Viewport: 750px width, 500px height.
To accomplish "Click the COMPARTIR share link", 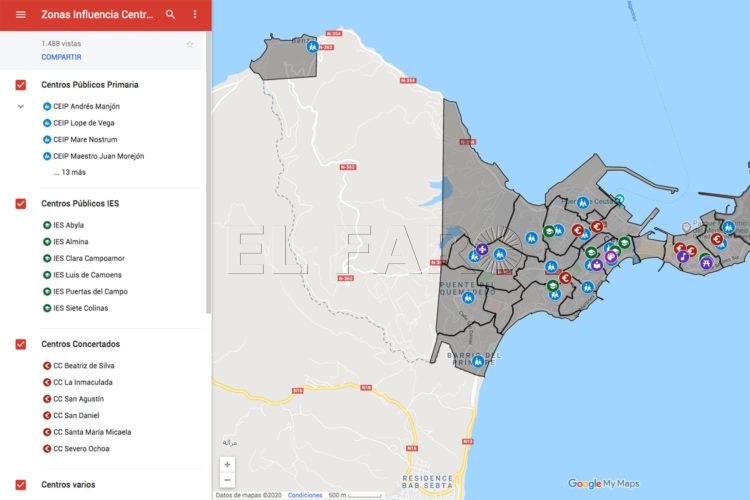I will (x=61, y=58).
